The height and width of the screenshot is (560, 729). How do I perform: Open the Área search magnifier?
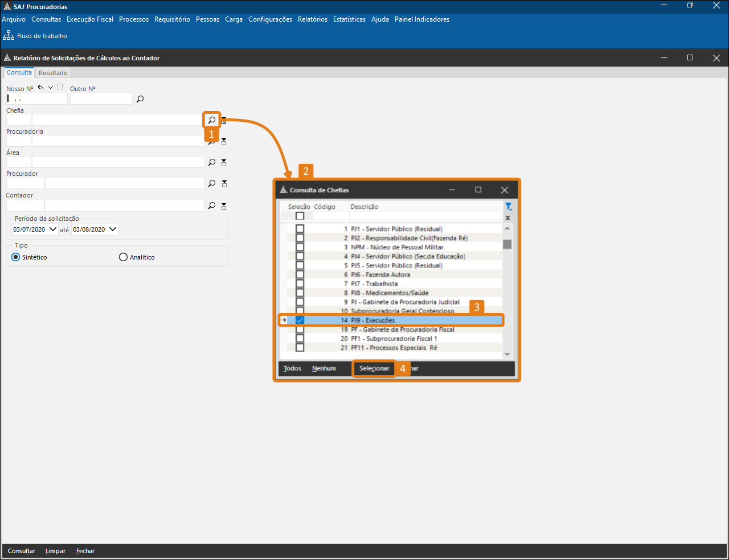pyautogui.click(x=212, y=162)
